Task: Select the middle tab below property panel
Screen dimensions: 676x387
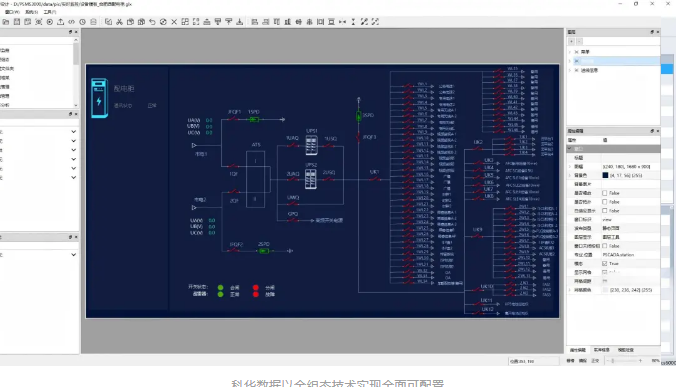Action: [x=601, y=350]
